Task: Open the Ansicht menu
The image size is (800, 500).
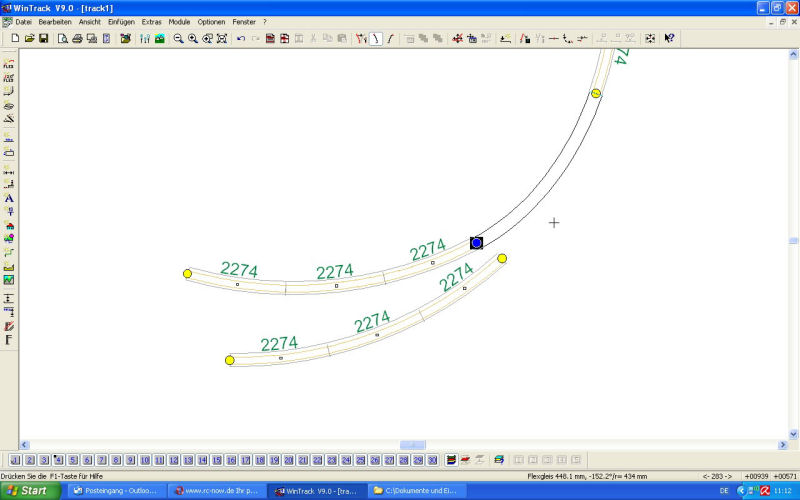Action: point(90,22)
